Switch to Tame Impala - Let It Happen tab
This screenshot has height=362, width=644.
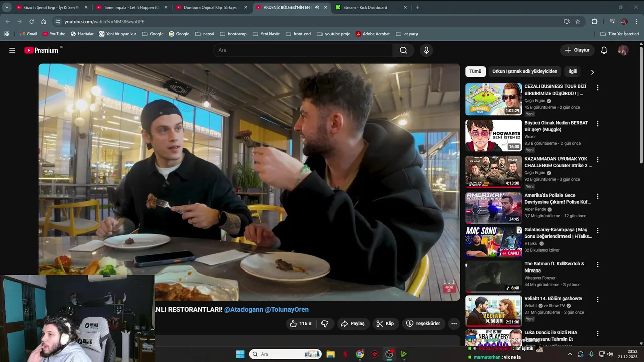point(131,7)
